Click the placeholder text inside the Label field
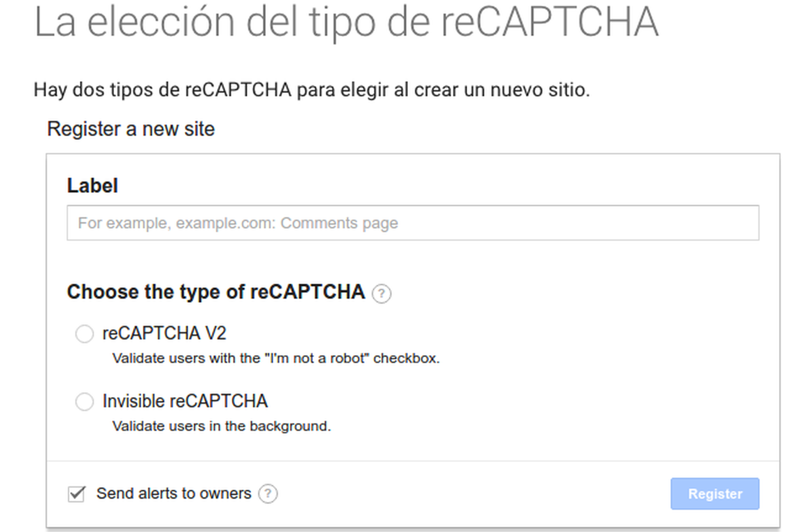The width and height of the screenshot is (809, 532). 238,223
